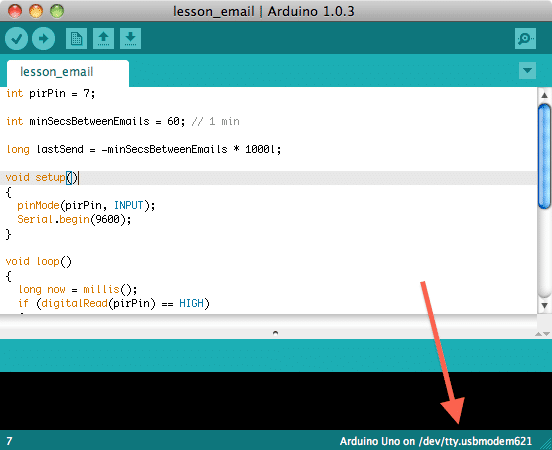Image resolution: width=552 pixels, height=450 pixels.
Task: Click inside the black console output area
Action: pyautogui.click(x=276, y=401)
